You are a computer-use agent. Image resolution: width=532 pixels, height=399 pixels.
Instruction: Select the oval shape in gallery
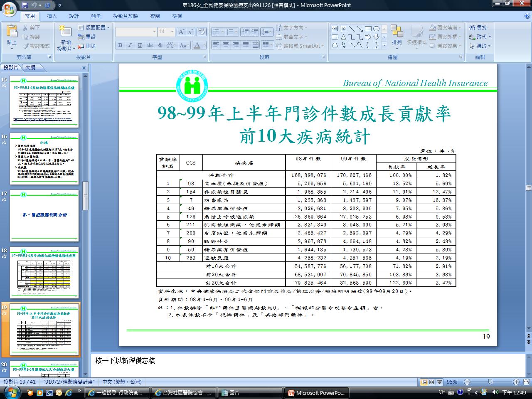(376, 29)
